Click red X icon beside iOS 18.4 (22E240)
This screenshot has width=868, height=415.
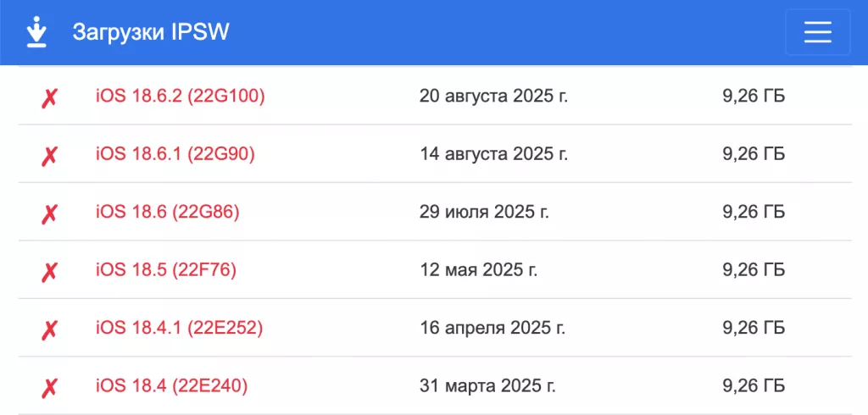tap(50, 387)
